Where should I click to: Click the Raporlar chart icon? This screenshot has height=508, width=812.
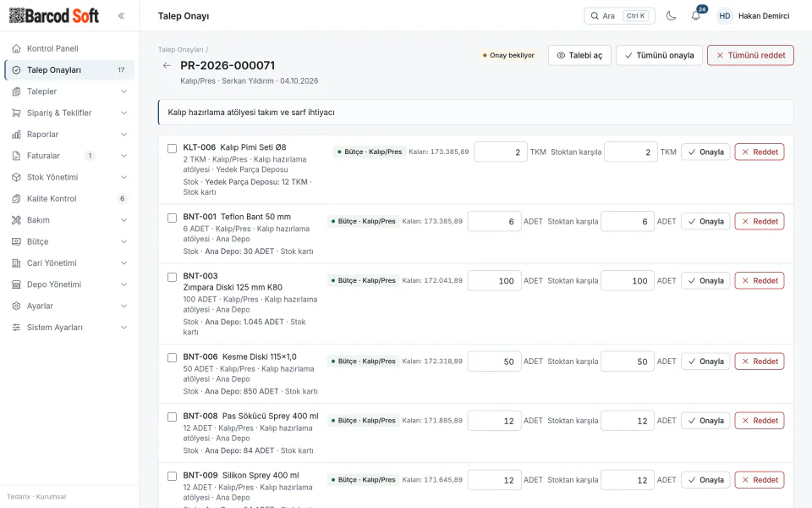click(17, 135)
